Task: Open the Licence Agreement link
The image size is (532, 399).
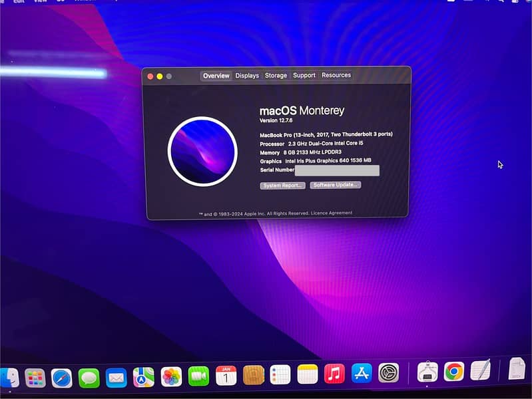Action: point(332,213)
